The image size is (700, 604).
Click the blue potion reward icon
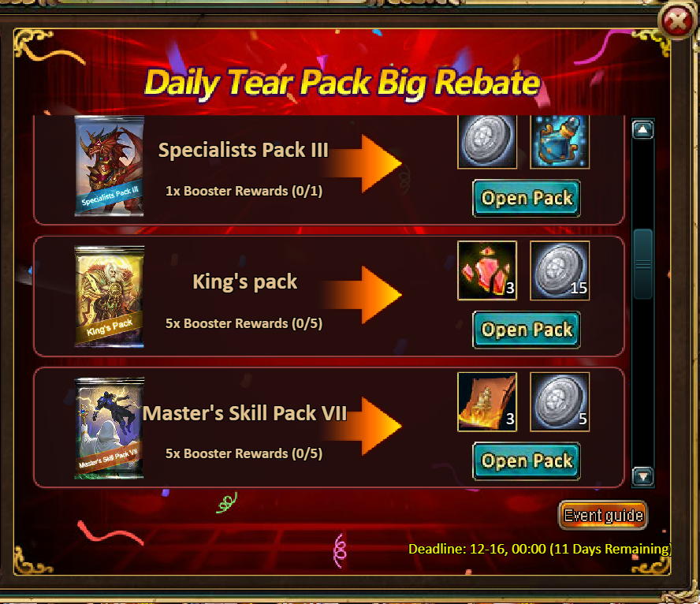(560, 142)
